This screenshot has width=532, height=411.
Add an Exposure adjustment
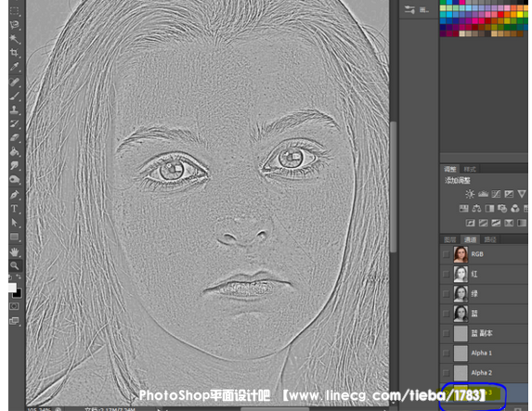(x=509, y=194)
